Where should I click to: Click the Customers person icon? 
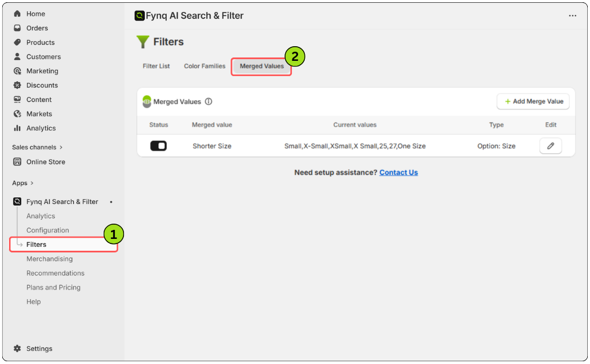click(x=17, y=57)
